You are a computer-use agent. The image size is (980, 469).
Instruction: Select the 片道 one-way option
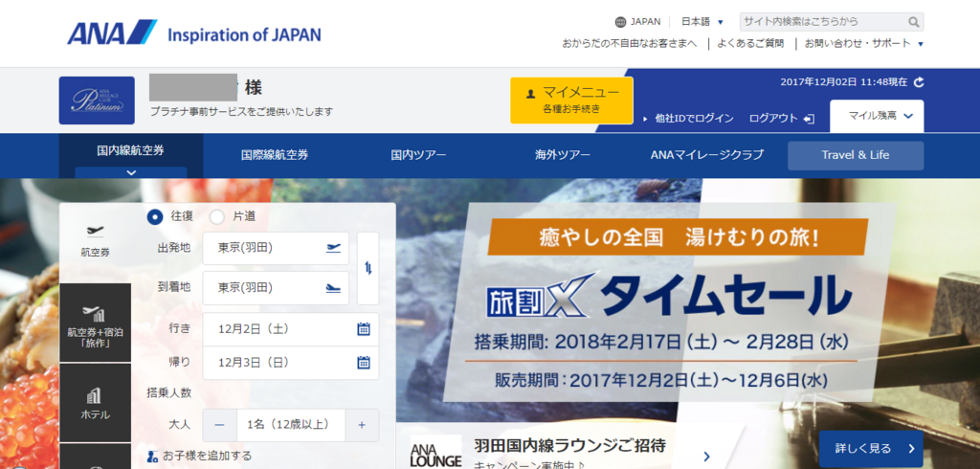tap(217, 216)
